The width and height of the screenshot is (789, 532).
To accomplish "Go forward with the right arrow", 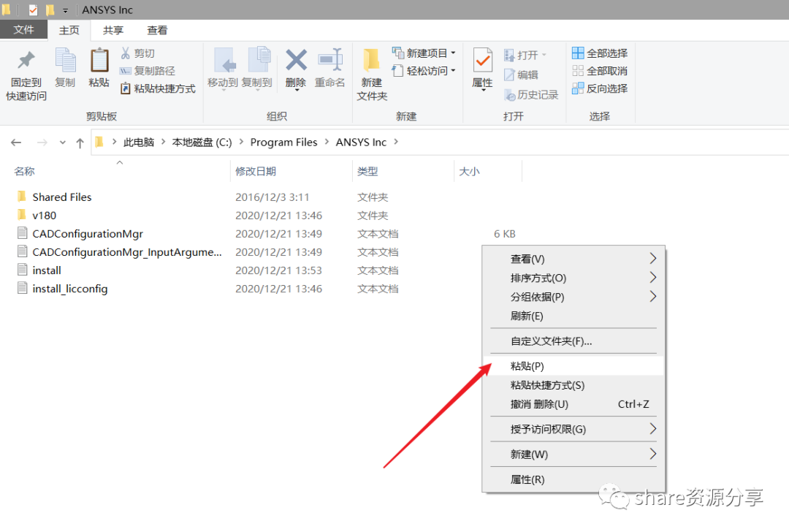I will pyautogui.click(x=42, y=142).
